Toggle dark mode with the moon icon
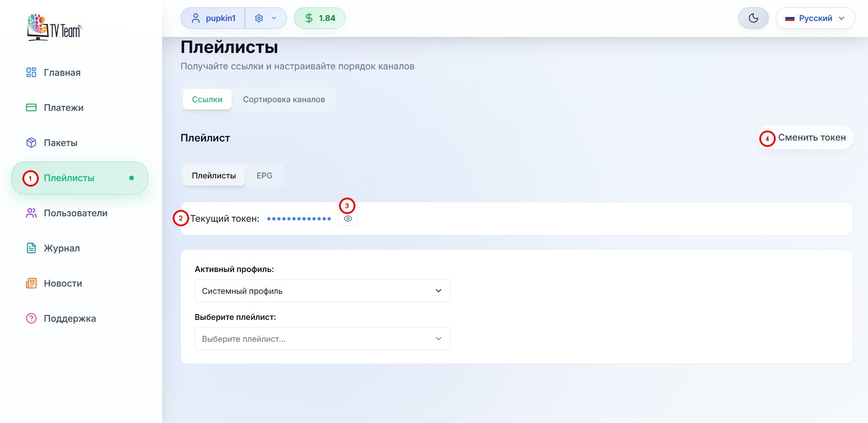The width and height of the screenshot is (868, 423). 753,18
